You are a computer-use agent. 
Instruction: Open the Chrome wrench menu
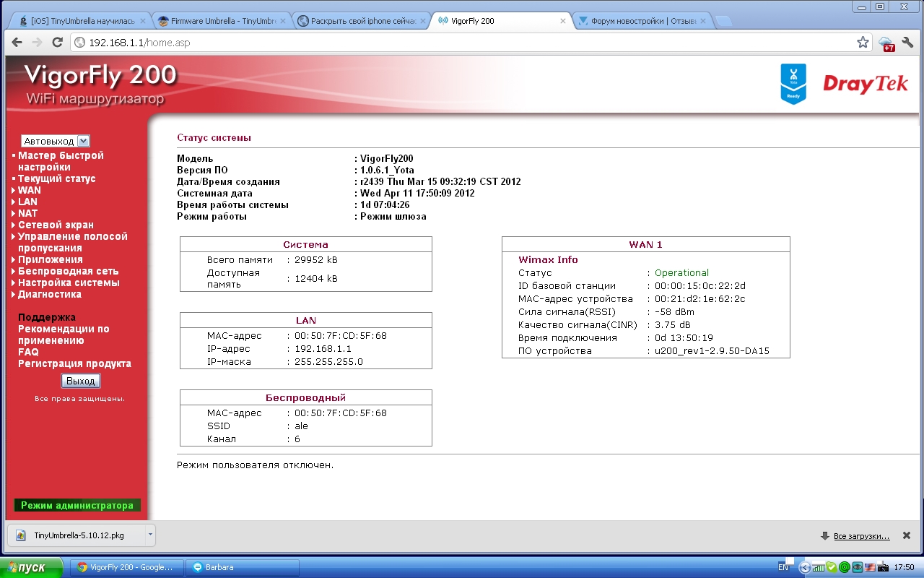click(x=907, y=43)
